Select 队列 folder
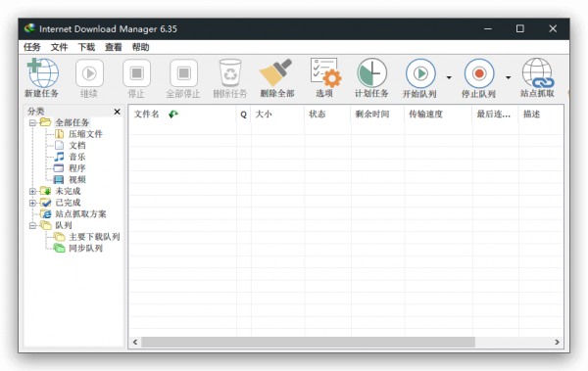The height and width of the screenshot is (371, 588). (64, 225)
